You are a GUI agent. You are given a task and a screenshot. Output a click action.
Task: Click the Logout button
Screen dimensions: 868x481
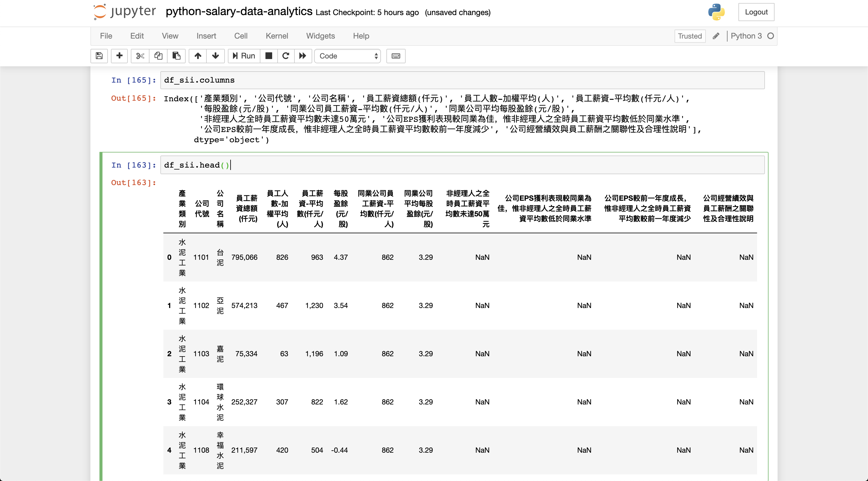(x=756, y=12)
